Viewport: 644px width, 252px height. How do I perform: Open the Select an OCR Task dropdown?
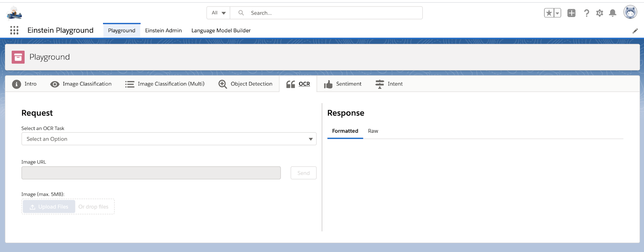pos(169,139)
